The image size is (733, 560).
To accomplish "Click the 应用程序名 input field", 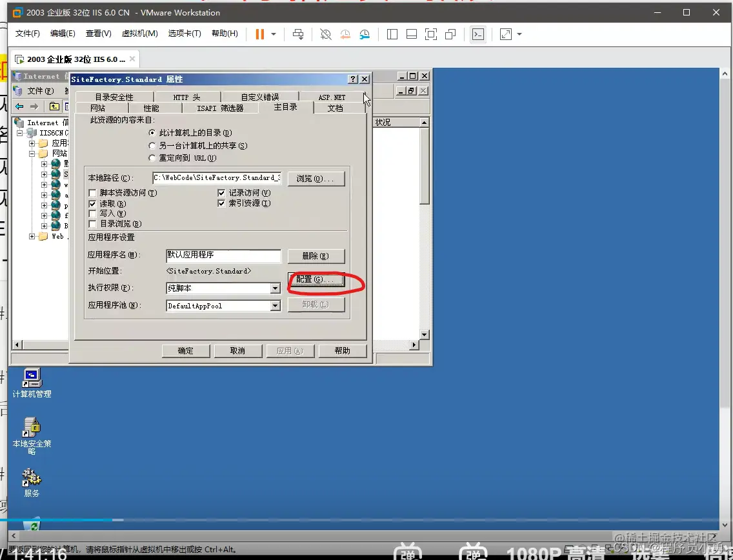I will pos(223,255).
